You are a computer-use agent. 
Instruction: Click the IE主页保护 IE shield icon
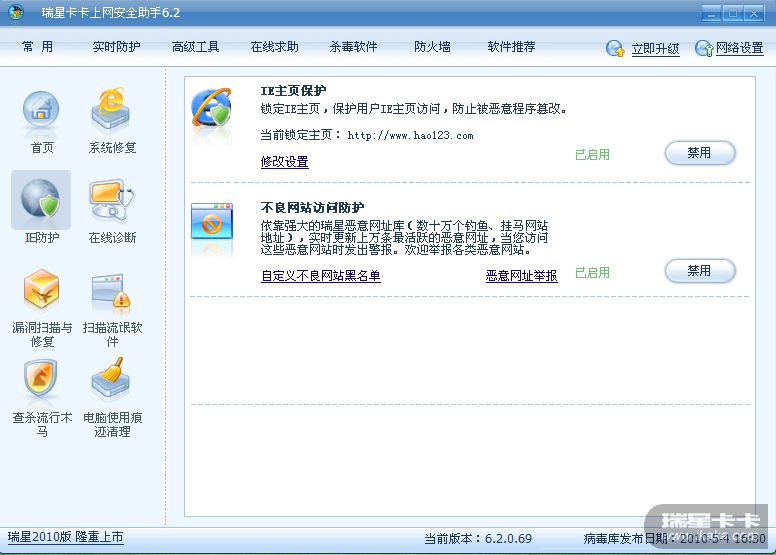(212, 109)
